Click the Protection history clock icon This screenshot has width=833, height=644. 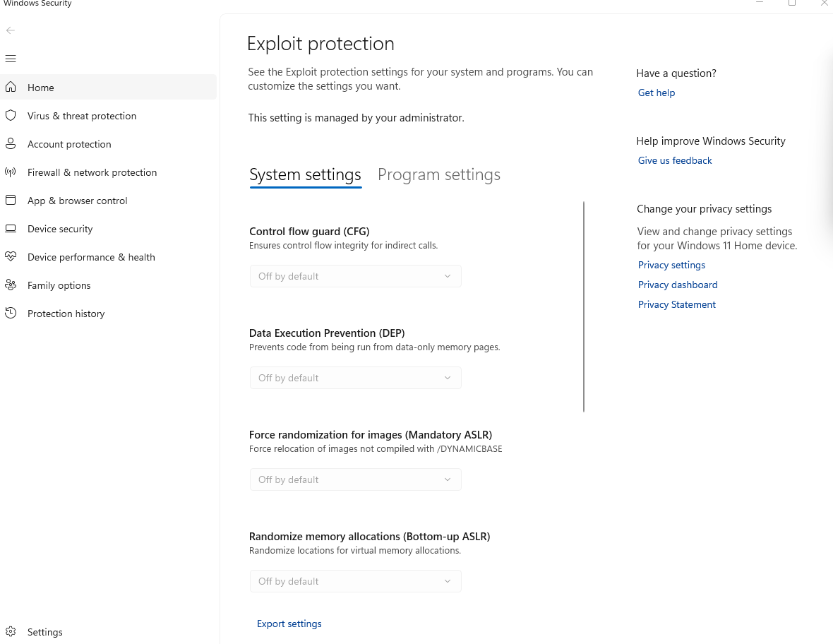11,314
